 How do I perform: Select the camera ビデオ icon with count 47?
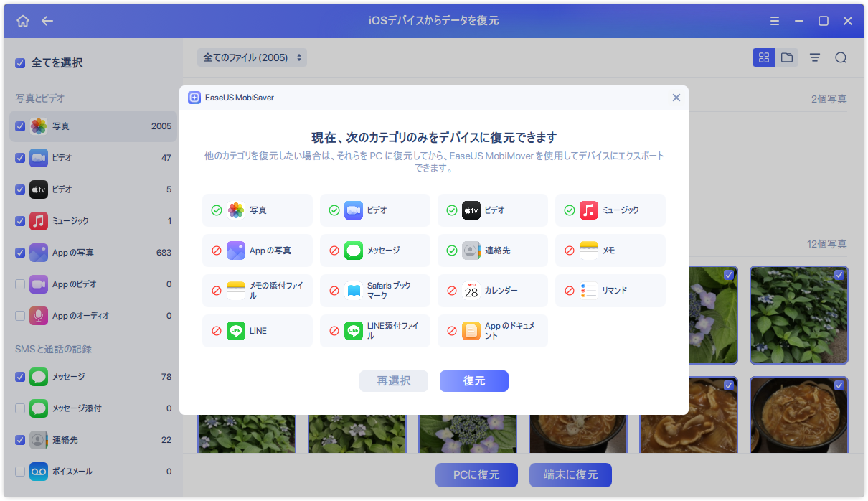[39, 158]
